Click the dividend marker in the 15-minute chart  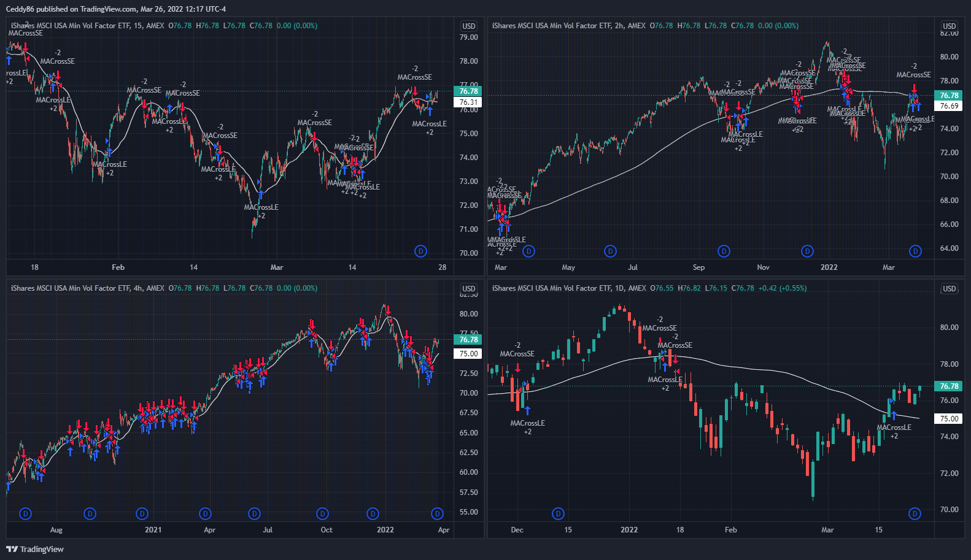click(x=421, y=251)
